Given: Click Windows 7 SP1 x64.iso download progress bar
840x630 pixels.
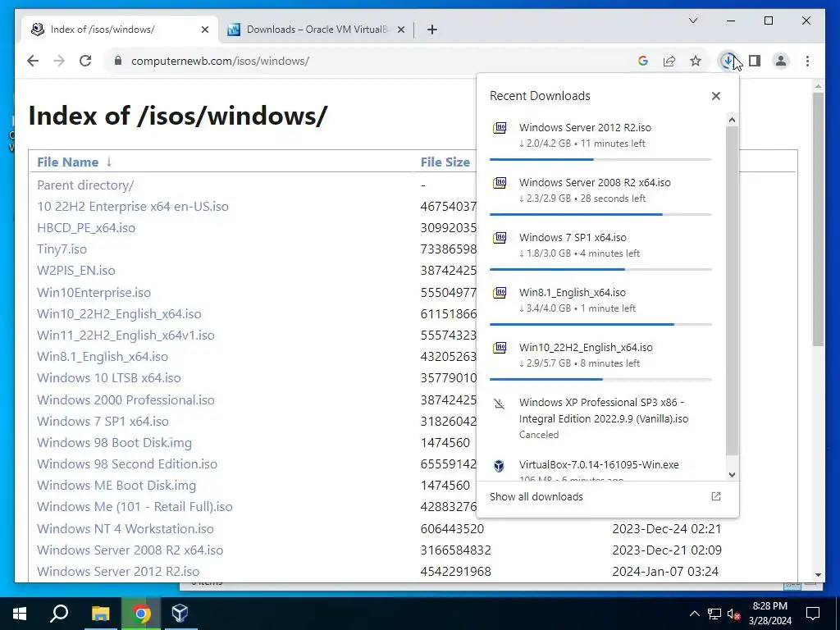Looking at the screenshot, I should click(600, 269).
